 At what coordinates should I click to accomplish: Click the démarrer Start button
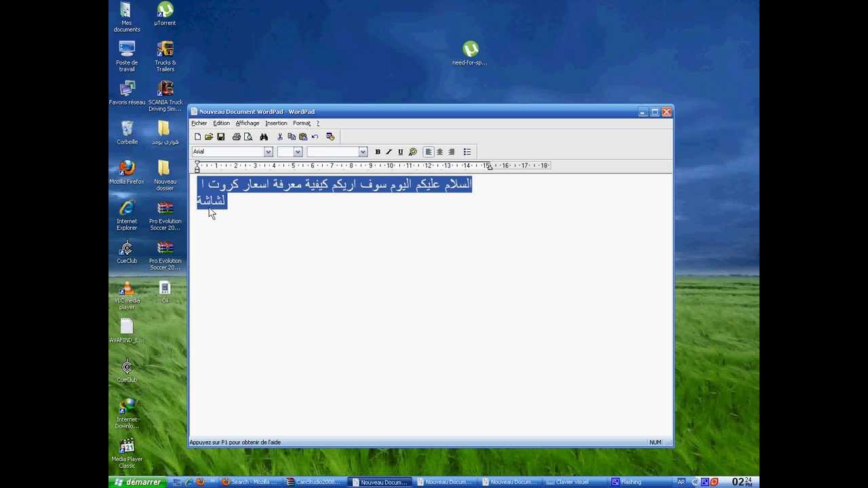point(138,482)
